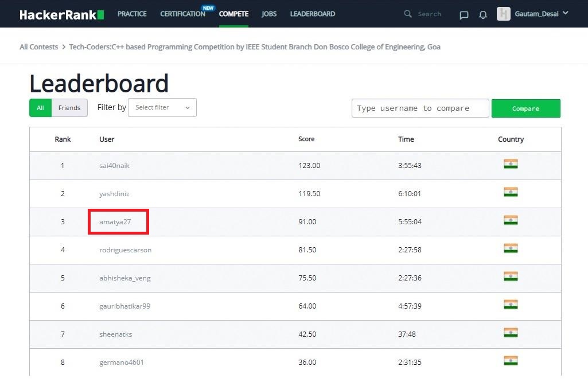This screenshot has height=382, width=588.
Task: Go to the Certification tab
Action: click(x=182, y=14)
